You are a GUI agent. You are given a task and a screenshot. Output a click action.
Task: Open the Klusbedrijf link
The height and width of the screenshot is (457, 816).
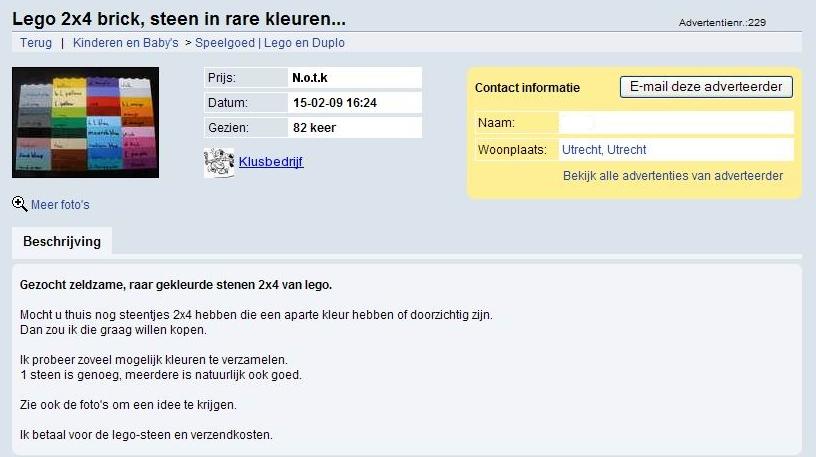point(271,162)
